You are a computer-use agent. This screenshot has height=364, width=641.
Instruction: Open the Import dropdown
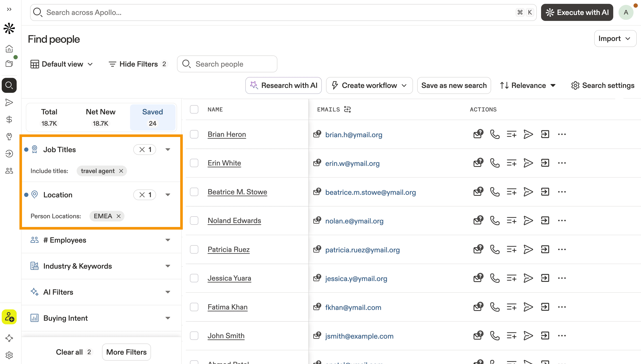point(615,38)
